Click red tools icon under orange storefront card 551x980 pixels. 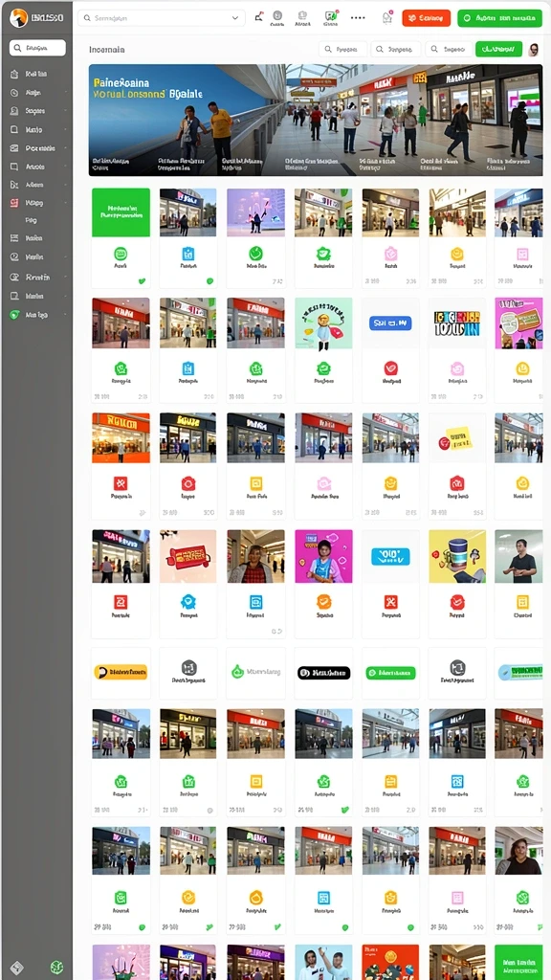point(121,483)
